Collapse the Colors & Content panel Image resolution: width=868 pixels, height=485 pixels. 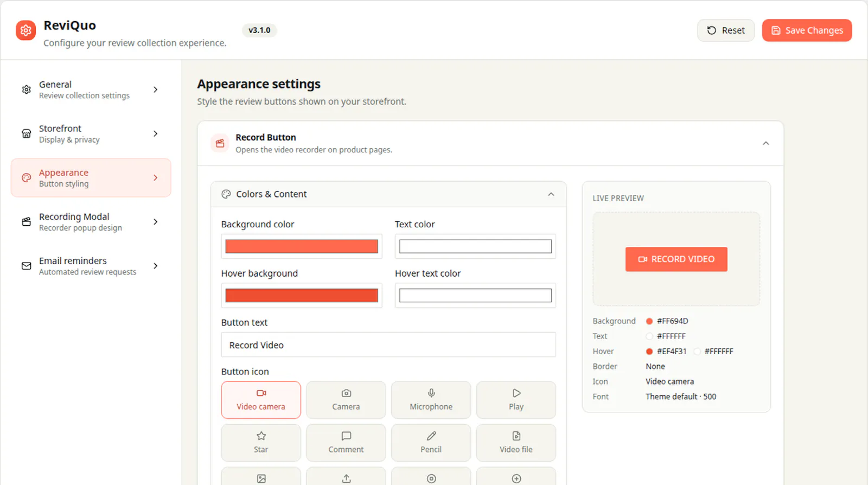coord(551,194)
